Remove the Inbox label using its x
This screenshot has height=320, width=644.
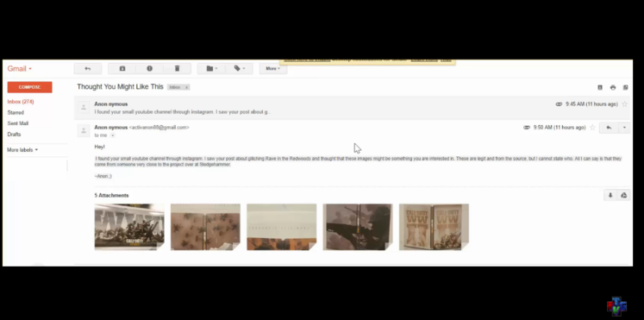(186, 87)
